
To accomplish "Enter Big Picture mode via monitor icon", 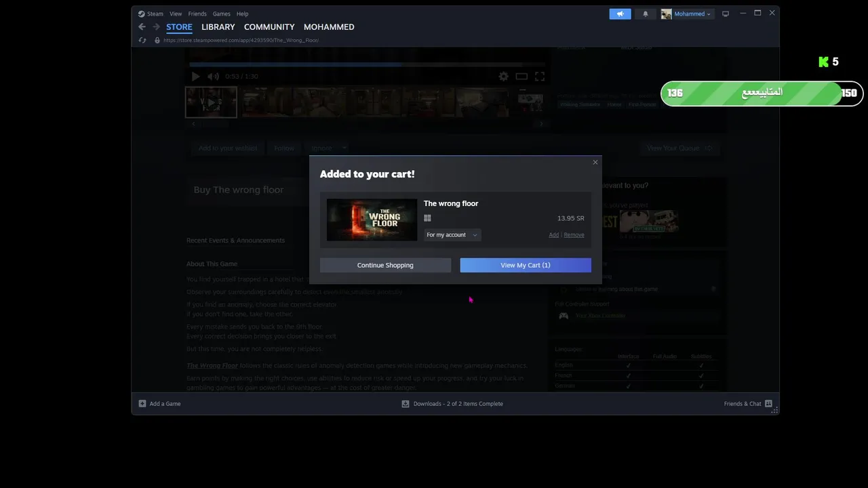I will 726,14.
